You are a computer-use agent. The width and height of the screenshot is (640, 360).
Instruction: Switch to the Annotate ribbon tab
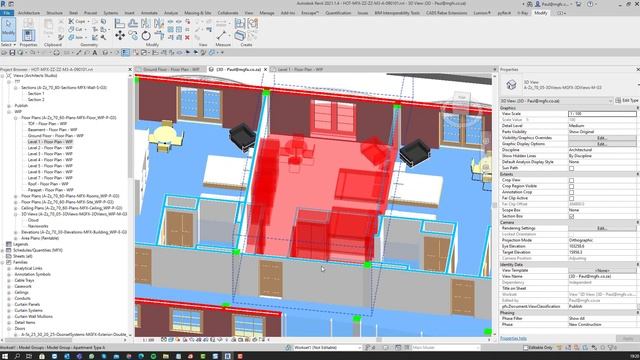click(x=149, y=13)
